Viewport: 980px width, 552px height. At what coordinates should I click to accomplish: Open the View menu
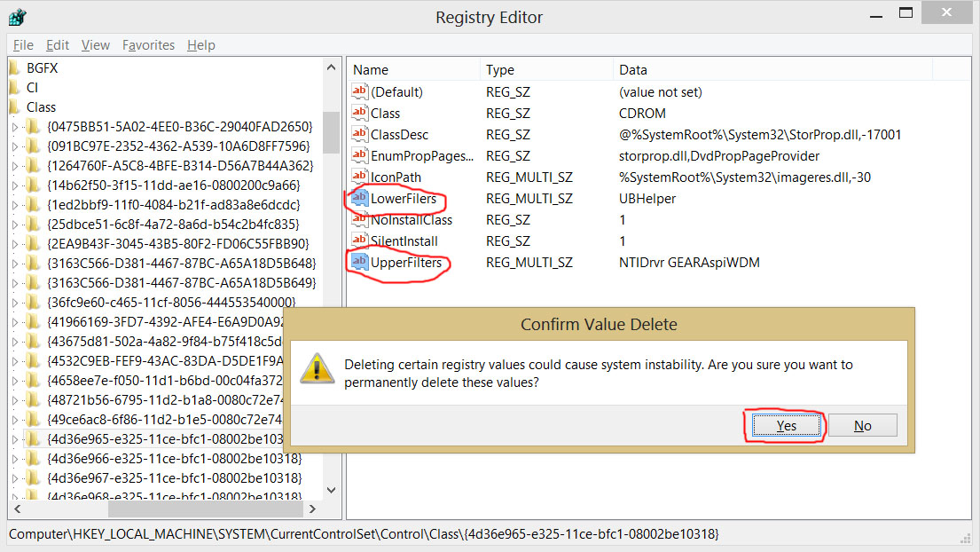(95, 45)
